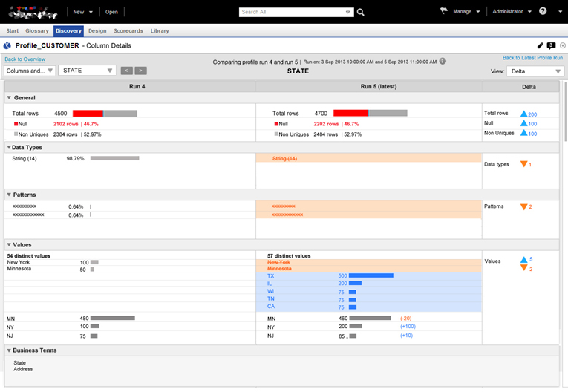Open the View Delta dropdown
Screen dimensions: 568x392
535,71
